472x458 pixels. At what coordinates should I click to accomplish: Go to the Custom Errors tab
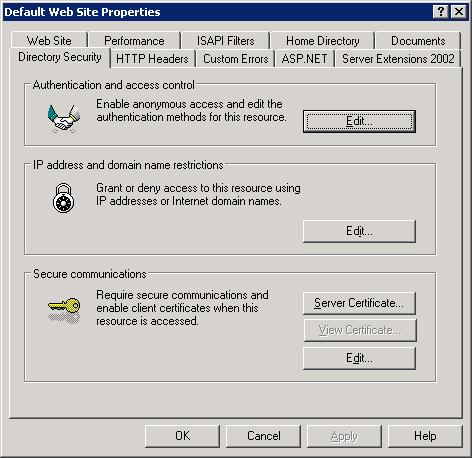click(236, 59)
